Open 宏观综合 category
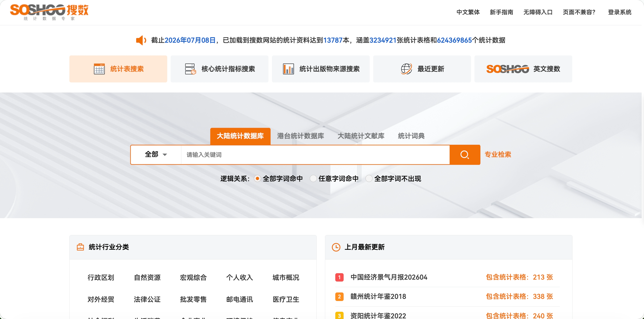 coord(193,277)
